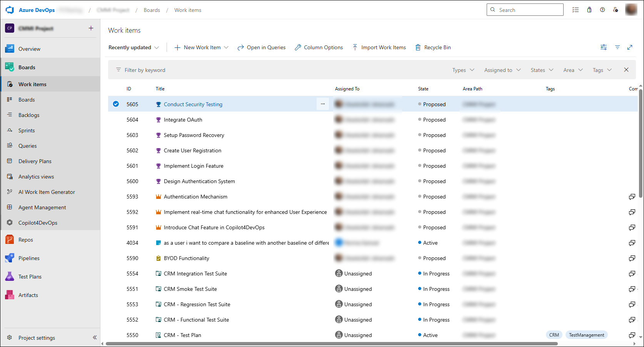Open the Tags filter dropdown

(602, 70)
